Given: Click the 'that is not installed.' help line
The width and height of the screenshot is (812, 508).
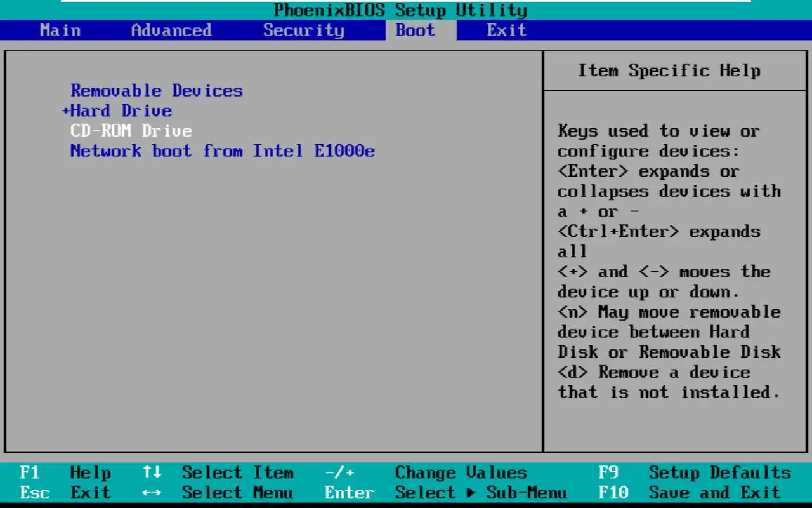Looking at the screenshot, I should click(x=669, y=392).
